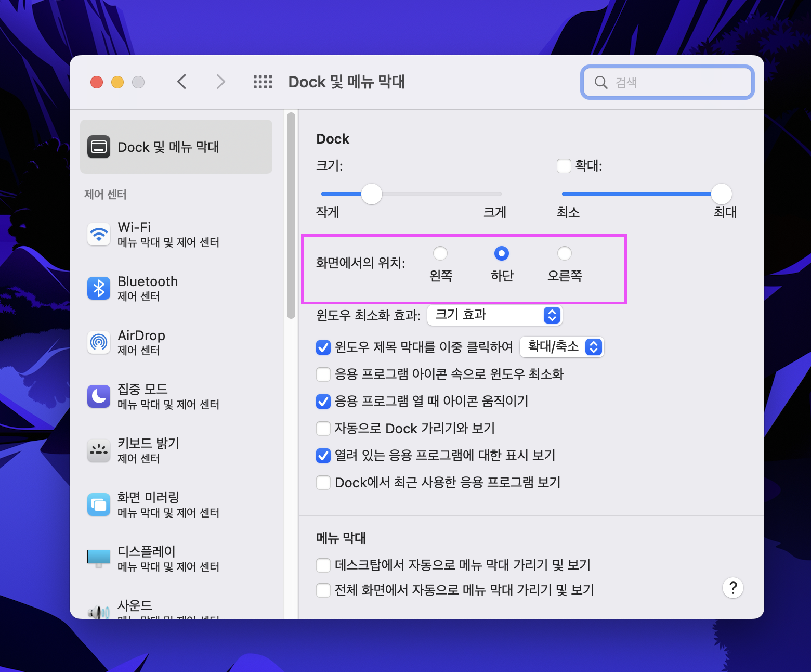Open the AirDrop icon in sidebar

pos(99,342)
